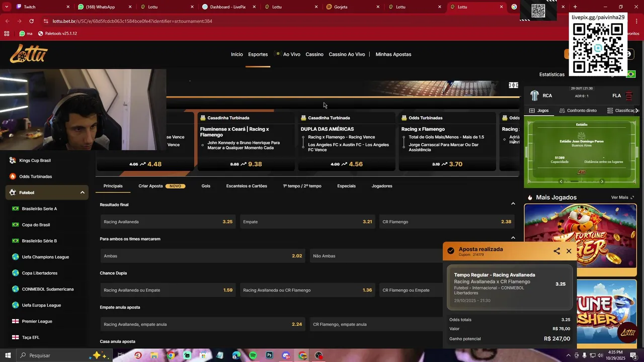The width and height of the screenshot is (644, 362).
Task: Click Ver Mais for Mais Jogados
Action: point(622,198)
